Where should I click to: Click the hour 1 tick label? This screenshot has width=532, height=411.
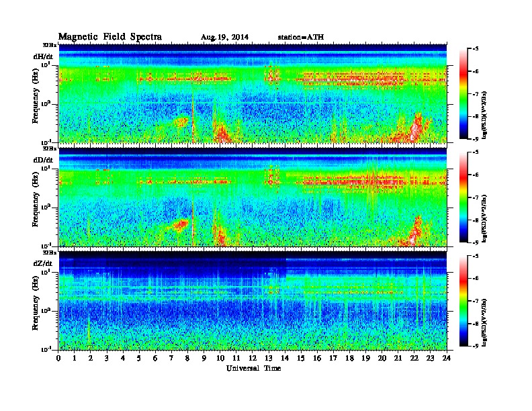click(75, 358)
